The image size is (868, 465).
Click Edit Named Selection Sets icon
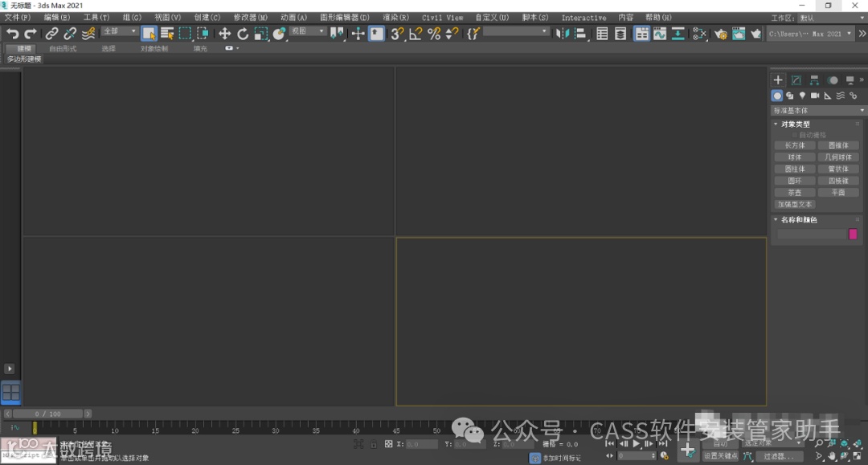tap(473, 34)
